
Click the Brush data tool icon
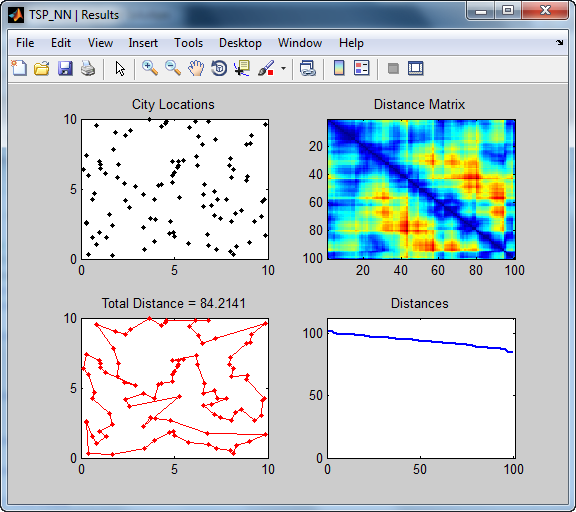coord(266,68)
